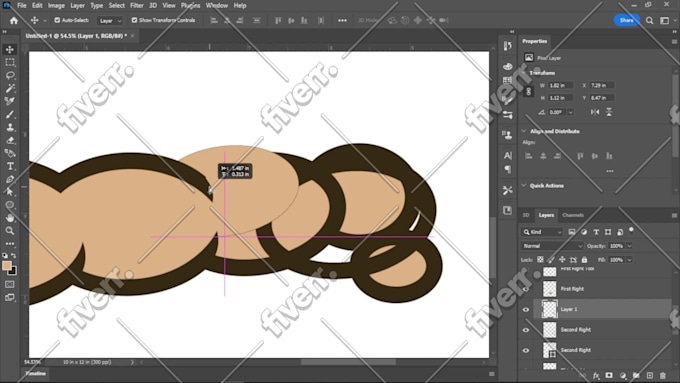Select the Horizontal Type tool
680x383 pixels.
coord(10,166)
